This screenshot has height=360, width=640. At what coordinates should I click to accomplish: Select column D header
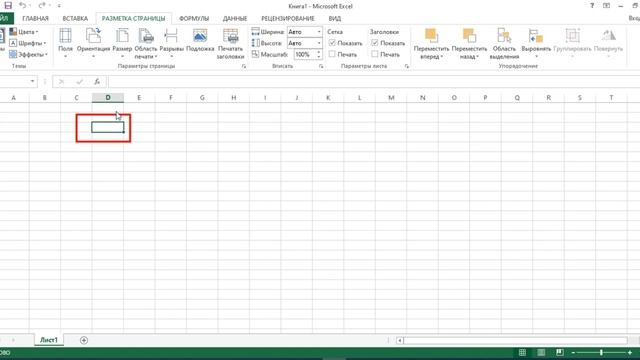coord(108,98)
